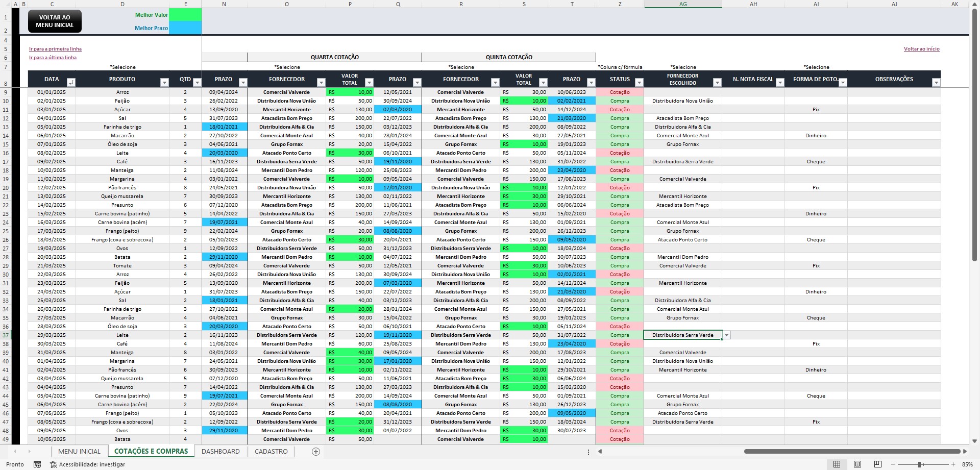The image size is (980, 470).
Task: Open Quinta Cotação VALOR TOTAL filter dropdown
Action: (x=543, y=83)
